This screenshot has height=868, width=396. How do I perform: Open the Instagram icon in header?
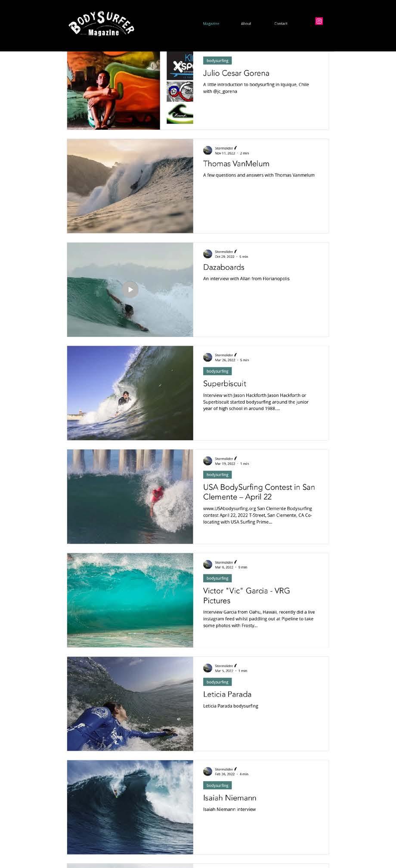[x=319, y=21]
